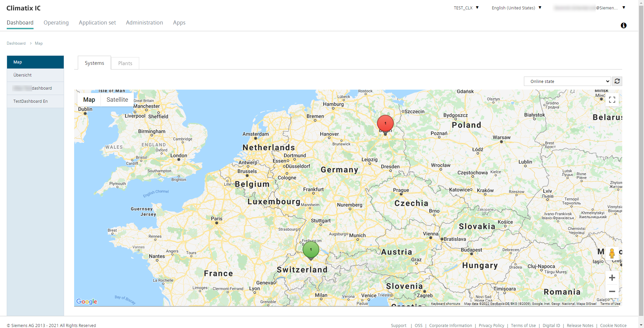This screenshot has width=644, height=328.
Task: Go to Administration menu
Action: pos(145,22)
